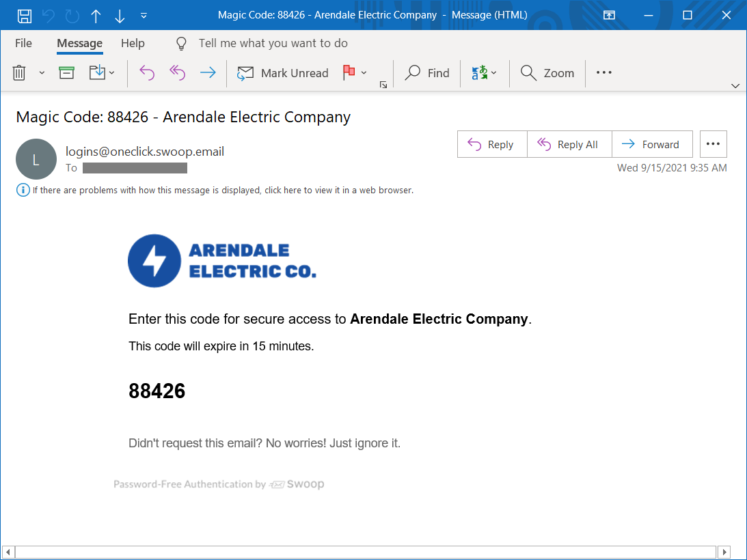The width and height of the screenshot is (747, 560).
Task: Click 'This code will expire in 15 minutes'
Action: (221, 346)
